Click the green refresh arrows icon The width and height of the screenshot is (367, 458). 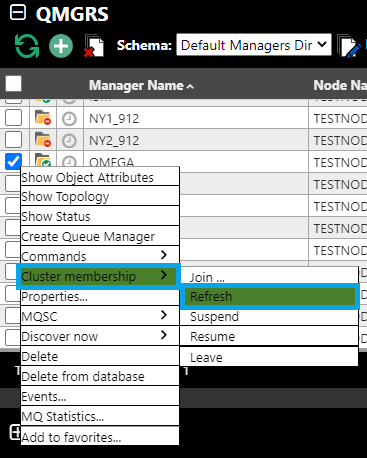[27, 46]
